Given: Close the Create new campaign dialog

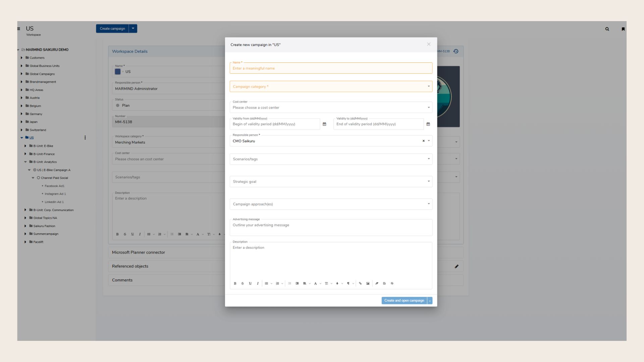Looking at the screenshot, I should tap(429, 44).
